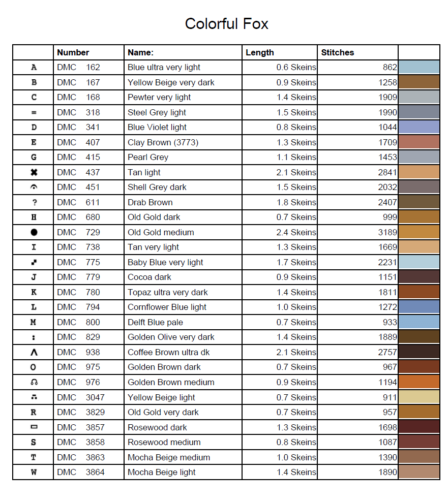Click the equals symbol for Steel Grey light

click(34, 113)
